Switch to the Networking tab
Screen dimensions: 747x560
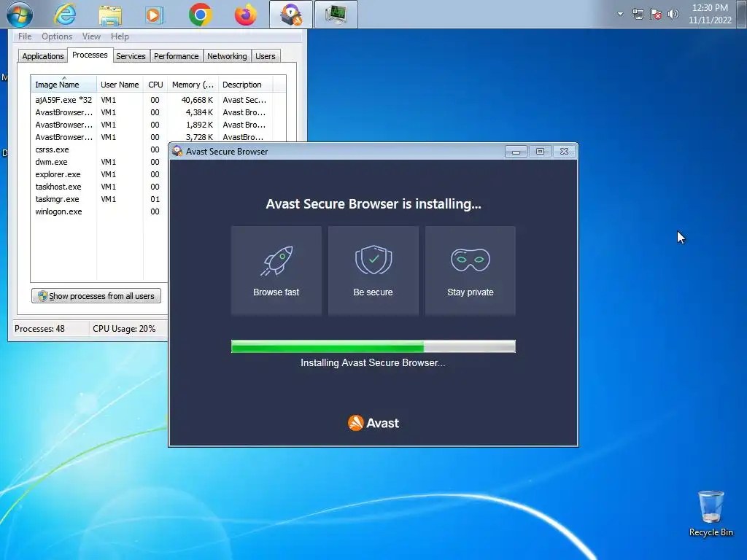point(227,56)
